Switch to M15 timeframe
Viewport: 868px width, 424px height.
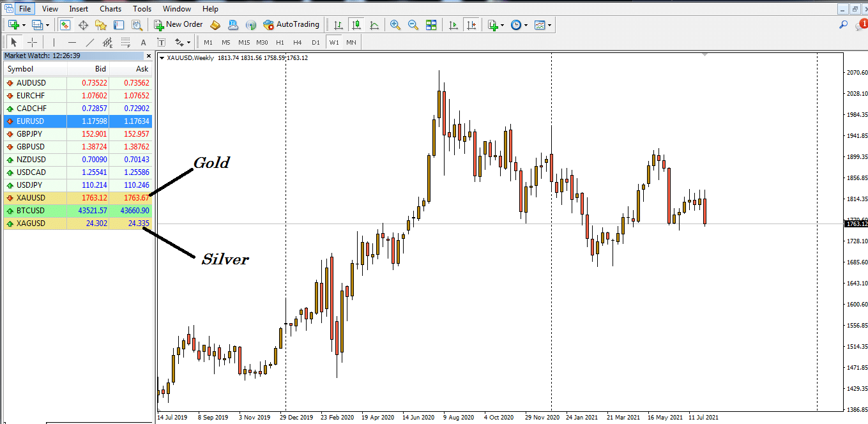[x=244, y=43]
